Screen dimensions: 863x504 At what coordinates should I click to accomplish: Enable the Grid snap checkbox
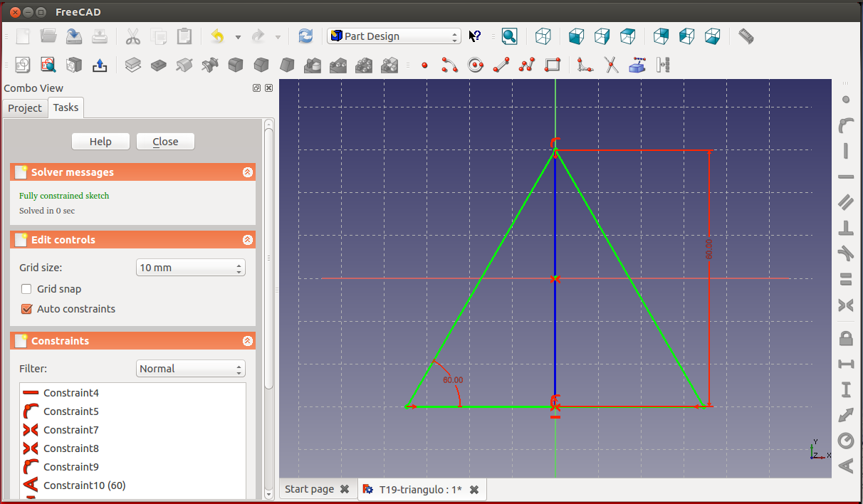point(27,289)
